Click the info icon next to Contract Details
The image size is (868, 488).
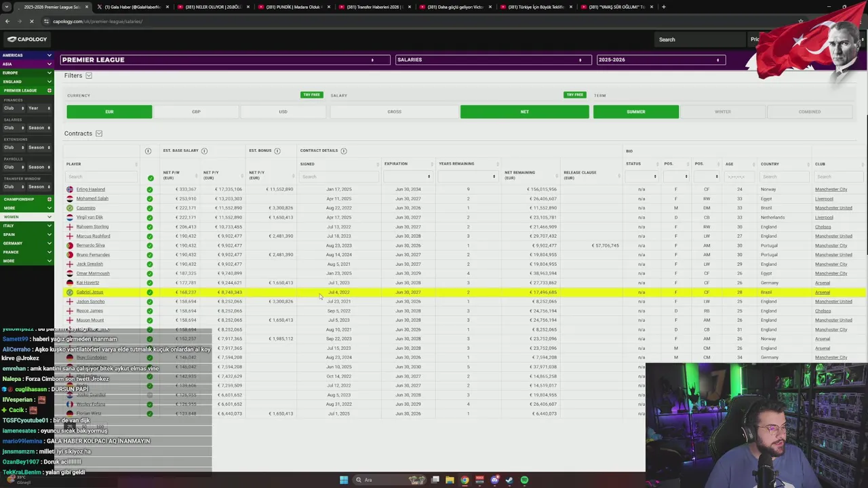tap(344, 150)
